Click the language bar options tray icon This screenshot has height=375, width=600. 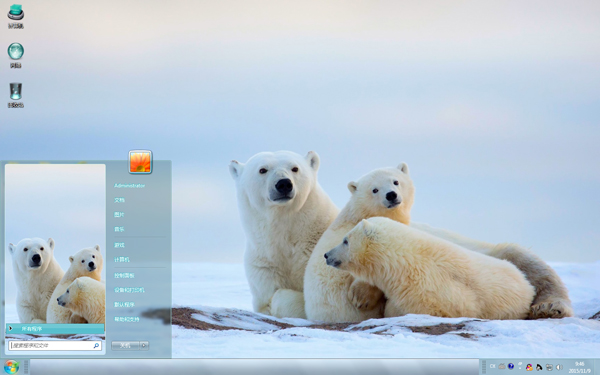click(x=520, y=366)
